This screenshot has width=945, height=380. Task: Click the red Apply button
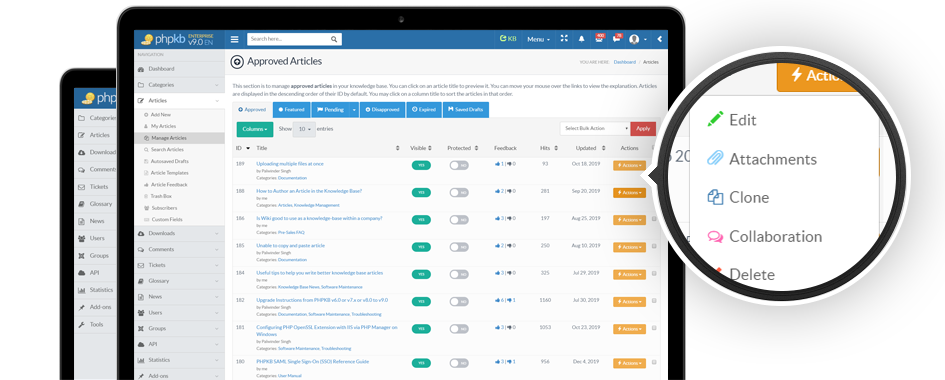pyautogui.click(x=643, y=128)
